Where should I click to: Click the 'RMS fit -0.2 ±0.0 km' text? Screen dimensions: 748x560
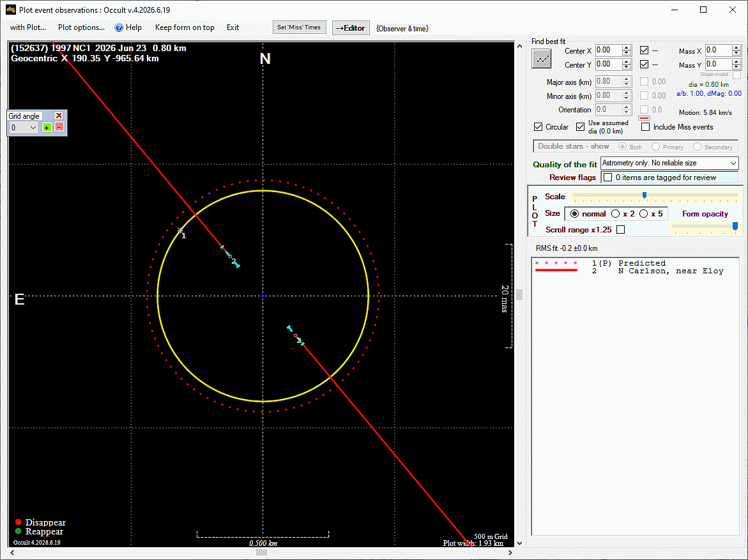pos(566,248)
